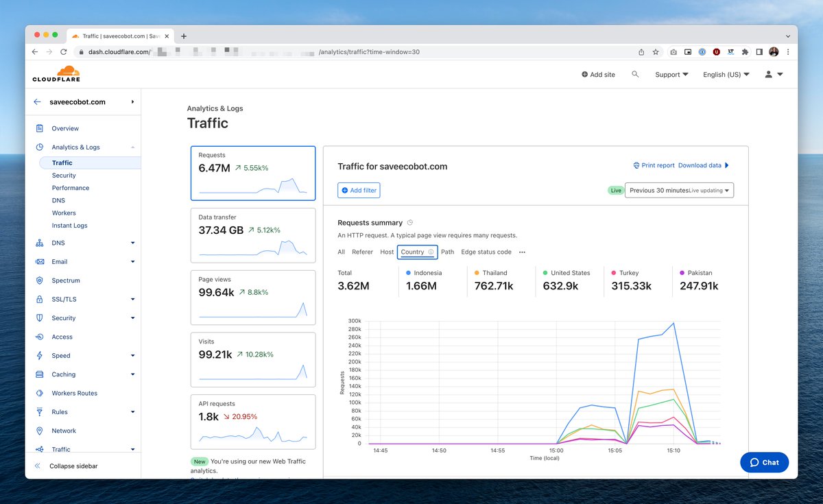Click the clock icon beside Requests summary
Viewport: 823px width, 504px height.
(x=410, y=223)
